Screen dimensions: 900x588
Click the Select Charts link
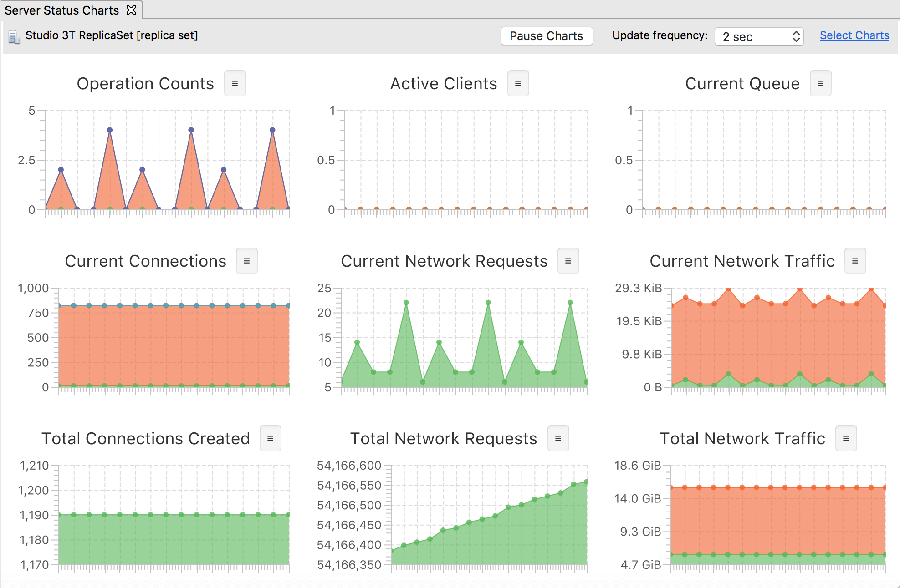(854, 35)
